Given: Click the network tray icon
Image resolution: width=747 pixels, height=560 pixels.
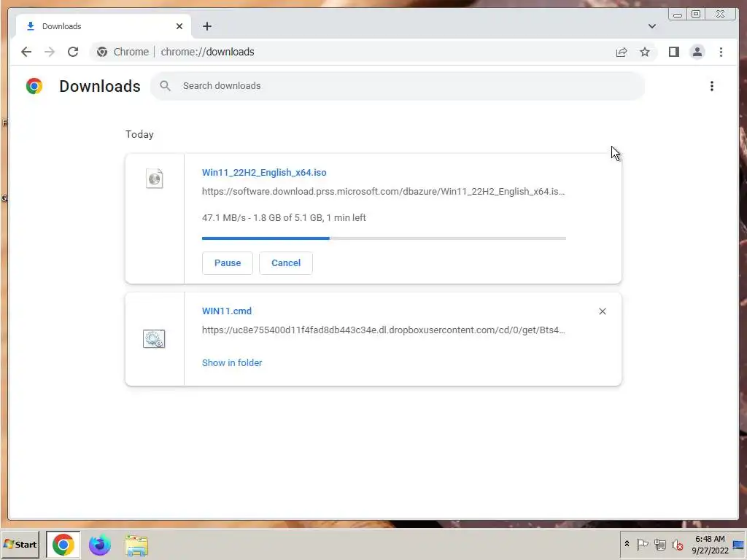Looking at the screenshot, I should 659,544.
